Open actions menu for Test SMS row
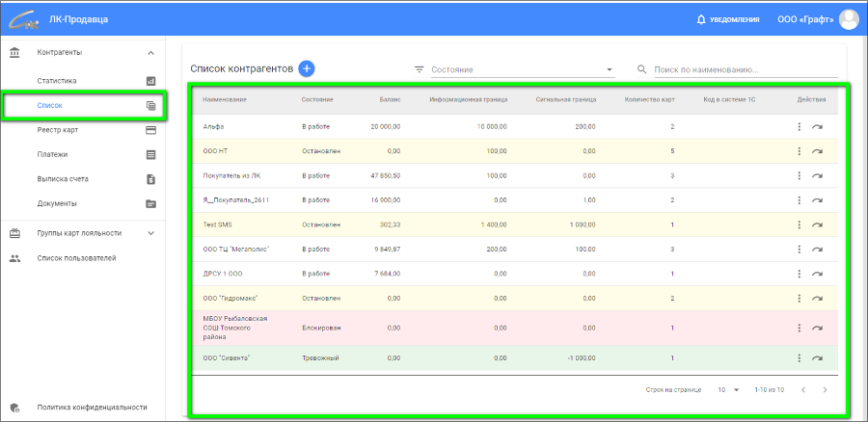 (799, 224)
